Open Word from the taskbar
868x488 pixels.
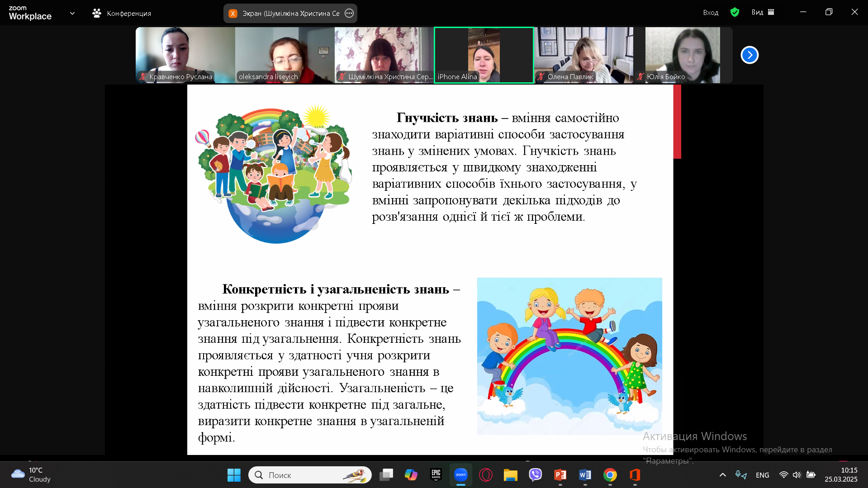[x=585, y=475]
